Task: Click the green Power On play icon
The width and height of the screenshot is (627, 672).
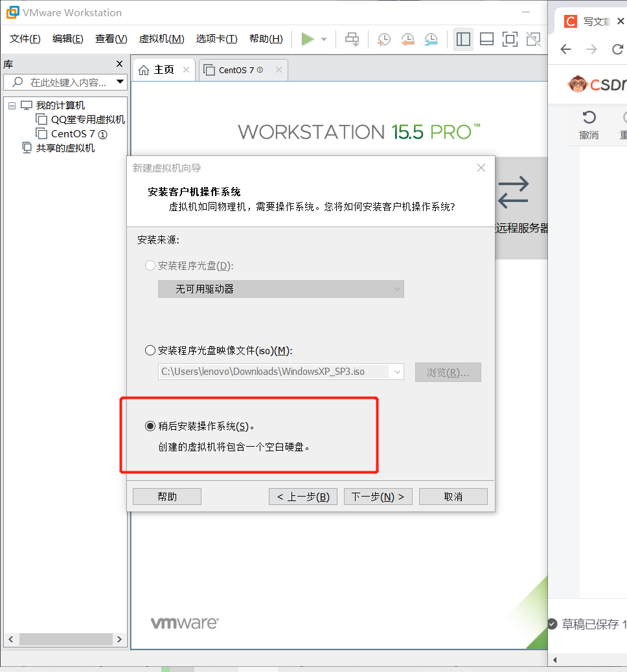Action: [308, 39]
